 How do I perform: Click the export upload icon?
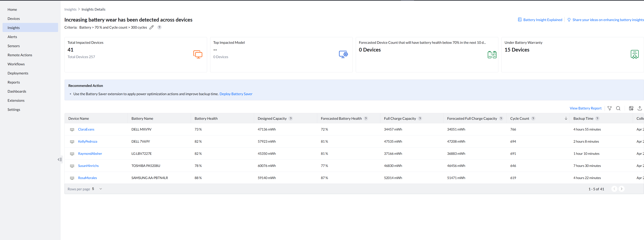pos(639,108)
